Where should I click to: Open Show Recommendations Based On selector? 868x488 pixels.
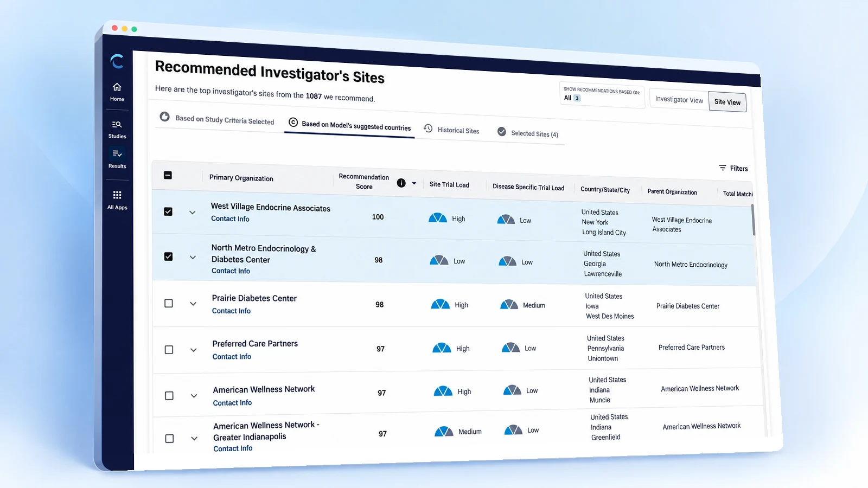(602, 94)
